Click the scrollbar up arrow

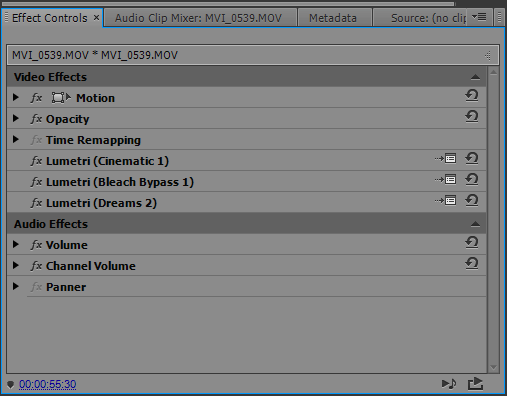click(494, 72)
